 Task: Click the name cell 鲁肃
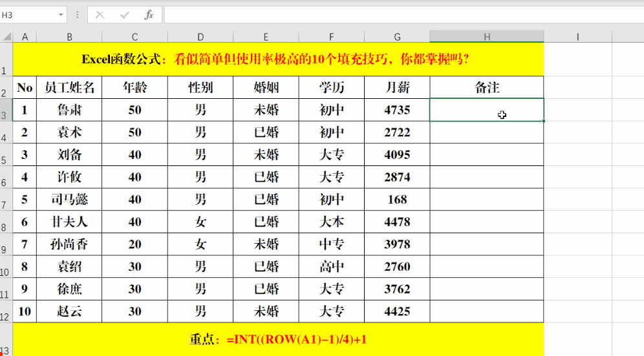69,110
